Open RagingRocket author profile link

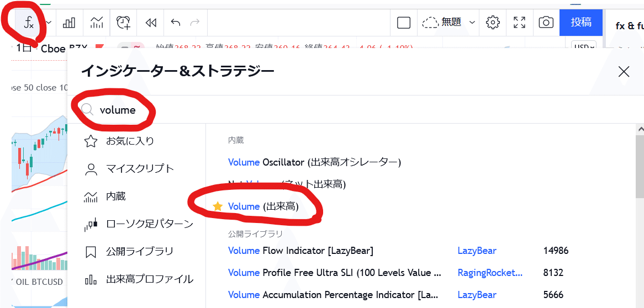point(490,273)
